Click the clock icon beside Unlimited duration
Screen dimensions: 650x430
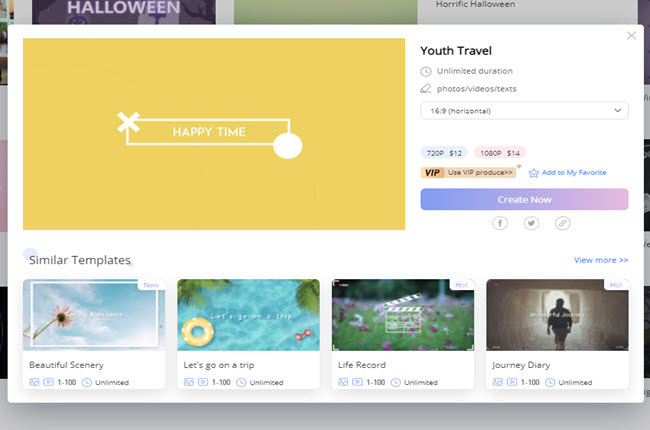coord(427,72)
